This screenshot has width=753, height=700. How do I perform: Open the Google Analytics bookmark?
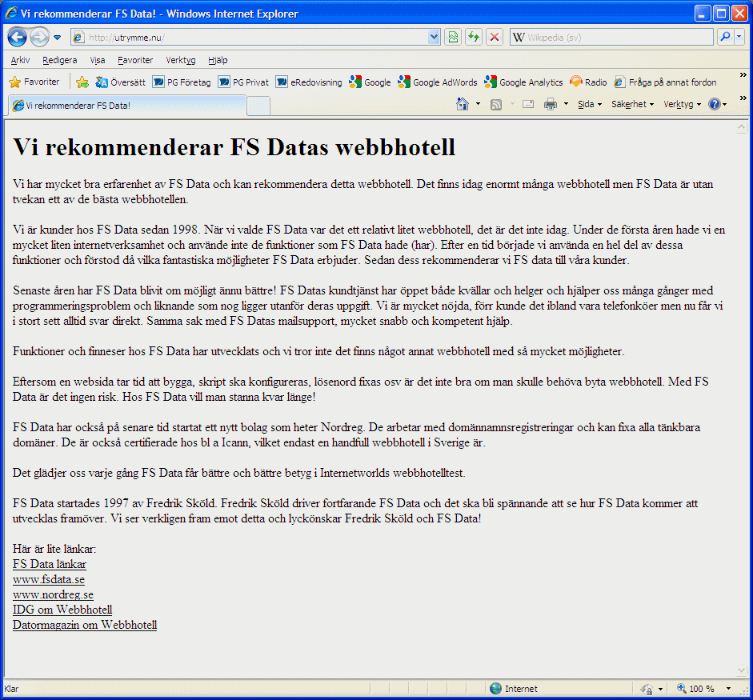coord(523,82)
